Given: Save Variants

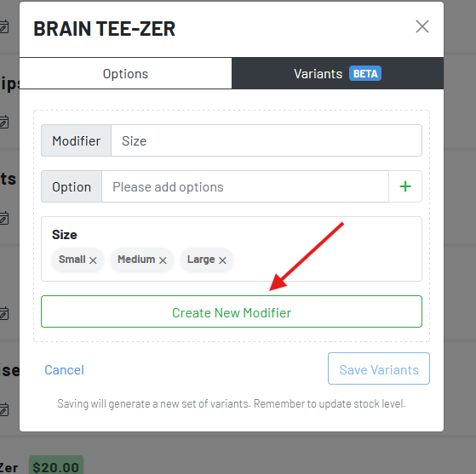Looking at the screenshot, I should [379, 368].
